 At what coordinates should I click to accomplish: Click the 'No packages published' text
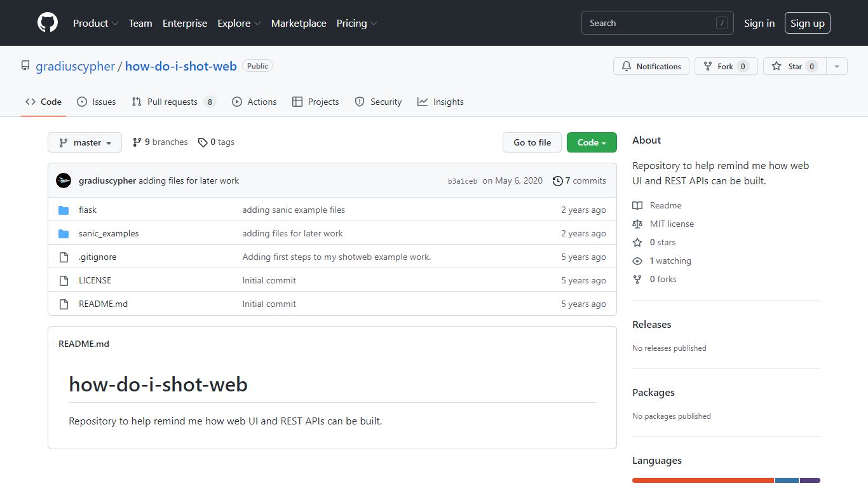(x=672, y=416)
